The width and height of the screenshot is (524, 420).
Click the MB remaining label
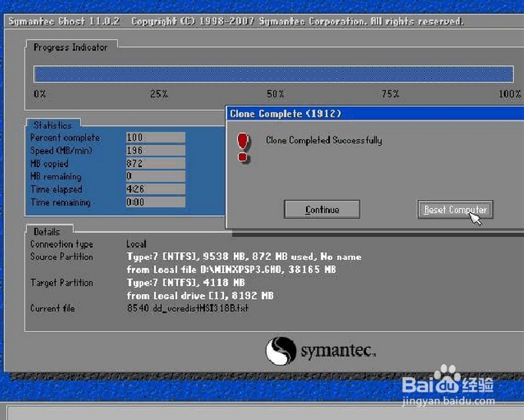coord(56,176)
